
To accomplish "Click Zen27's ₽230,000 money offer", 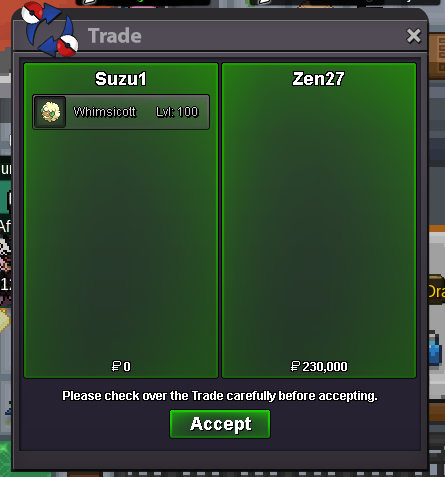I will [319, 366].
